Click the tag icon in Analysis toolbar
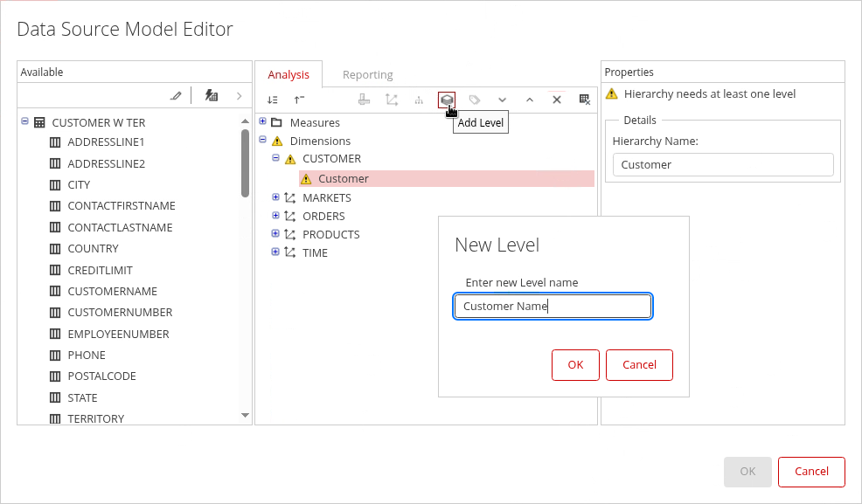Viewport: 862px width, 504px height. [x=475, y=100]
